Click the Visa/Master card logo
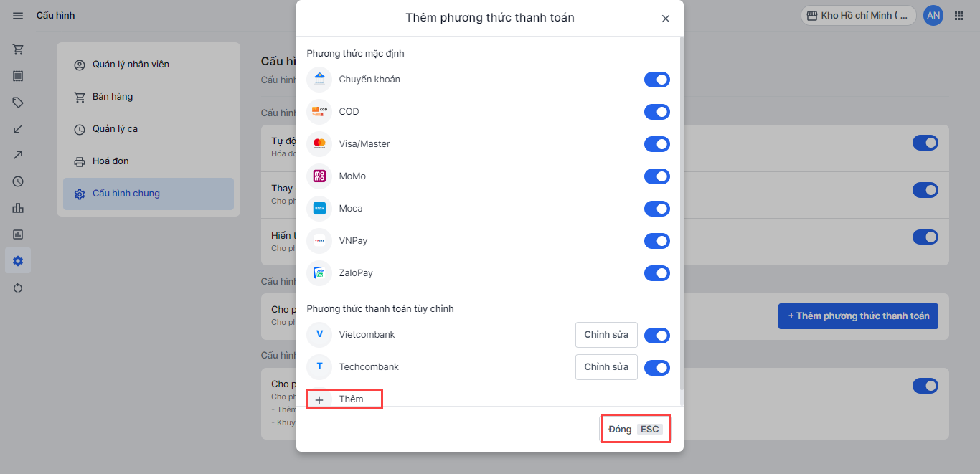980x474 pixels. [319, 144]
